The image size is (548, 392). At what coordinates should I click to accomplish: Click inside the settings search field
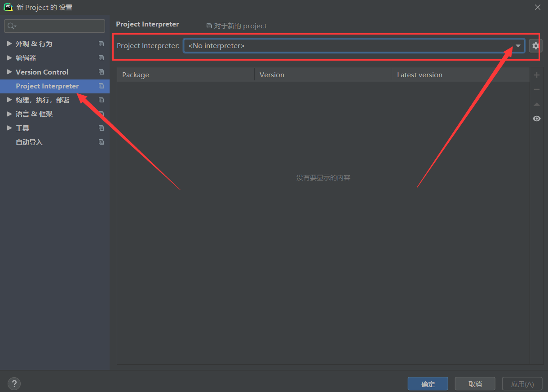click(x=54, y=26)
